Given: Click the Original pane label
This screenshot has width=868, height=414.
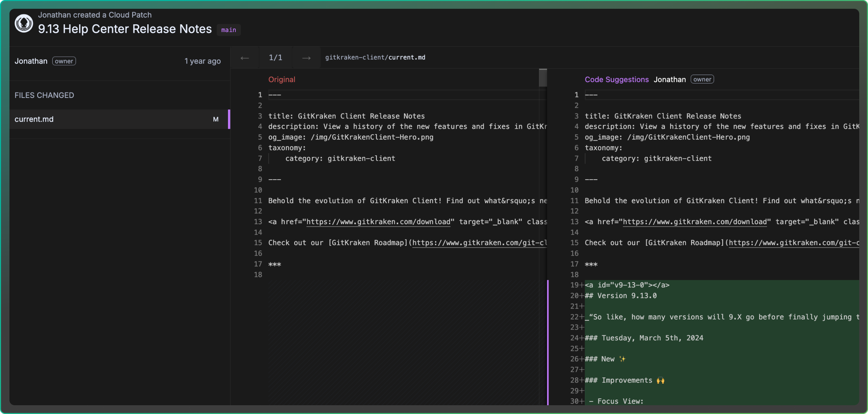Looking at the screenshot, I should pos(282,79).
